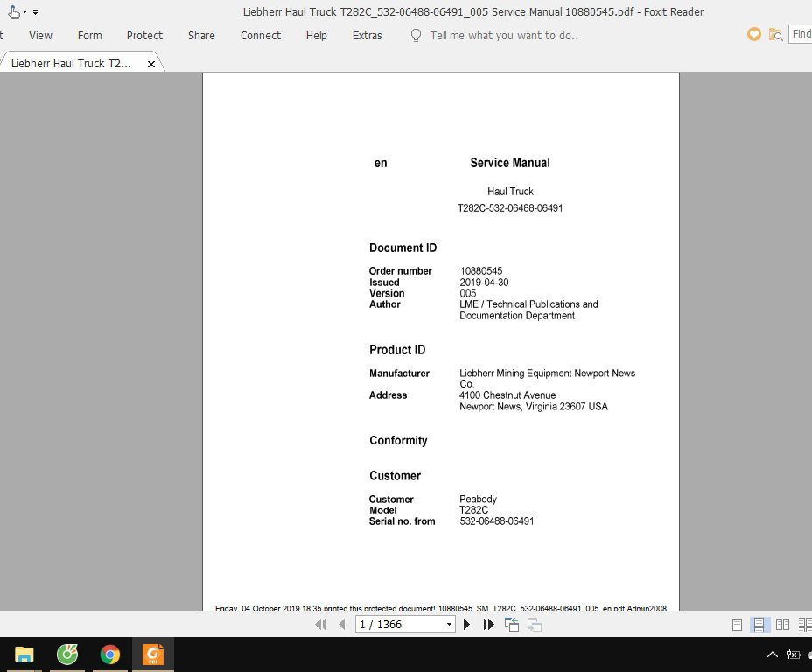Go to previous page arrow
The height and width of the screenshot is (672, 812).
(342, 625)
